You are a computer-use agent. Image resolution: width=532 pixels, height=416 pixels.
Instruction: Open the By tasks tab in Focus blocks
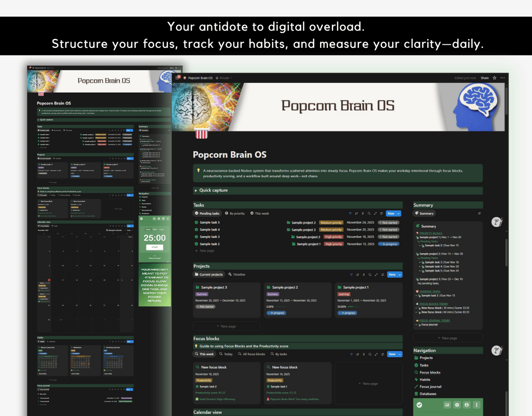click(x=278, y=354)
